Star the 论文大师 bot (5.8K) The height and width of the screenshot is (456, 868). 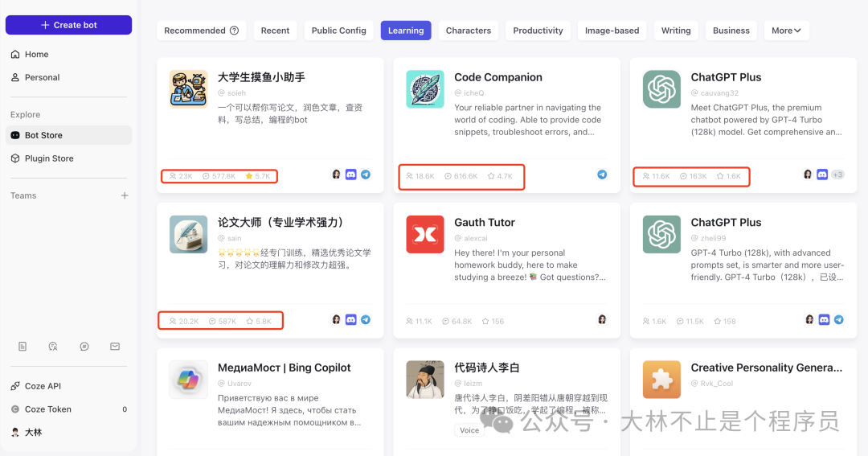250,322
